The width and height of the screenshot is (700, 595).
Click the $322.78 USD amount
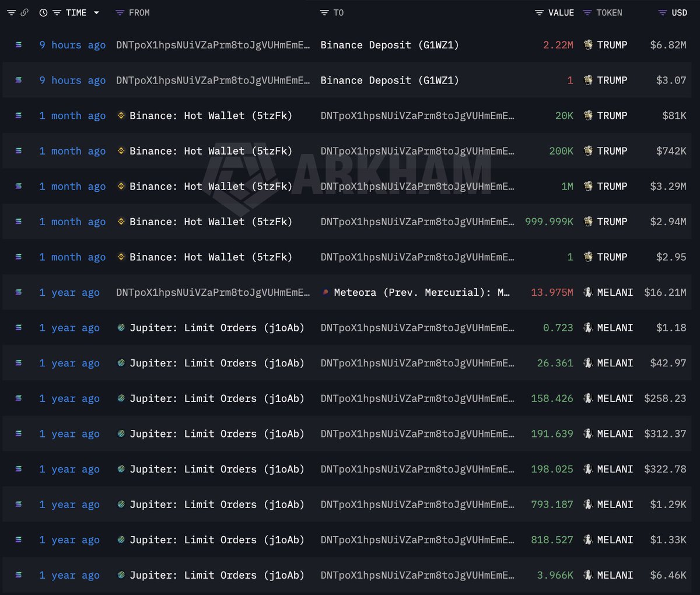click(666, 469)
